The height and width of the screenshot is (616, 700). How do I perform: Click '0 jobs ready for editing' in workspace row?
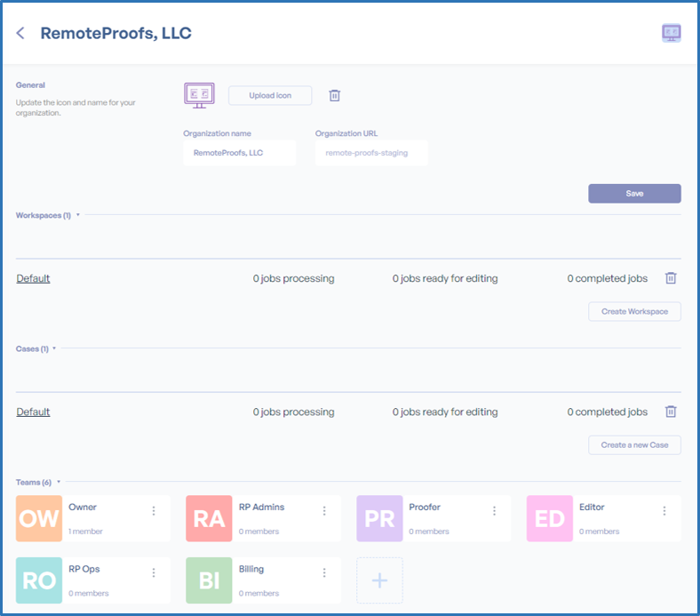pos(445,278)
